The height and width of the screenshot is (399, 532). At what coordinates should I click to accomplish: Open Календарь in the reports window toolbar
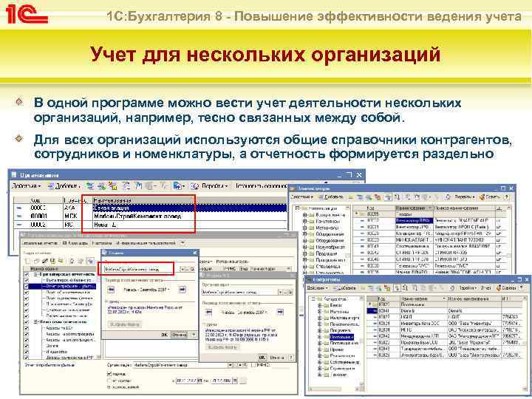77,243
